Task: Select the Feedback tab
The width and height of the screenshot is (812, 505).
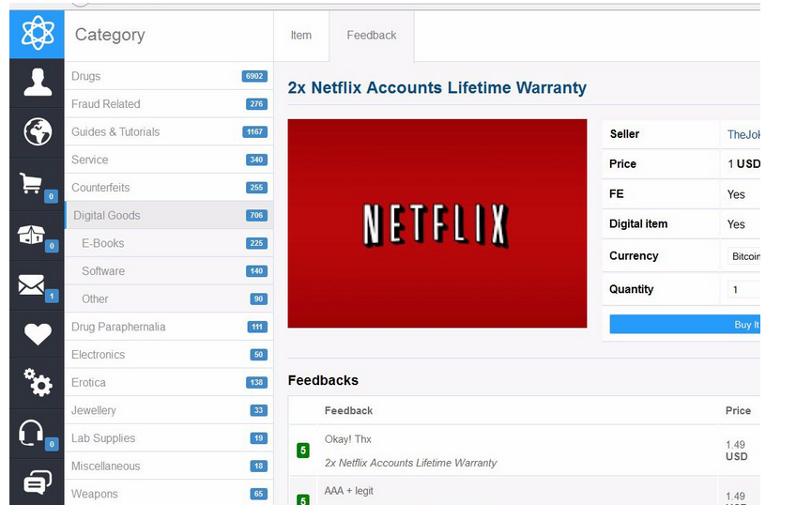Action: click(x=372, y=36)
